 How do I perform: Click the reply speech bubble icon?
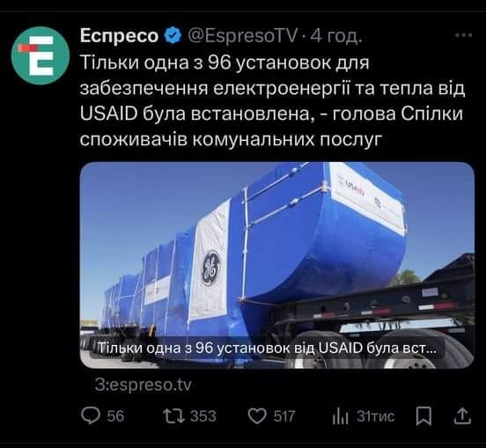(91, 415)
